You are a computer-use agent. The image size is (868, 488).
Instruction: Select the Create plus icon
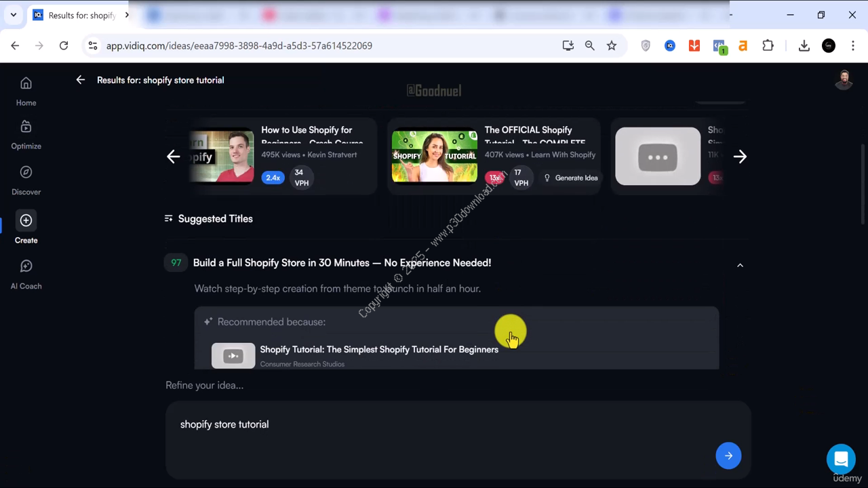coord(26,221)
